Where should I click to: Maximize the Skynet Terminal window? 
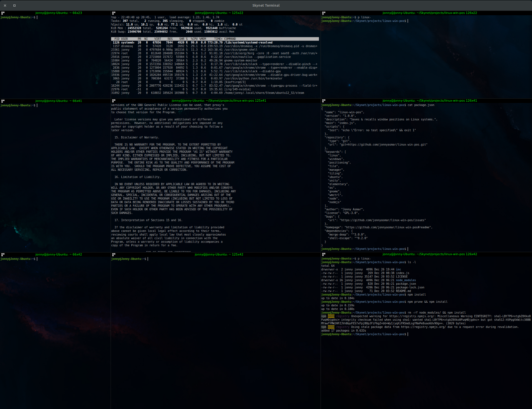point(14,5)
